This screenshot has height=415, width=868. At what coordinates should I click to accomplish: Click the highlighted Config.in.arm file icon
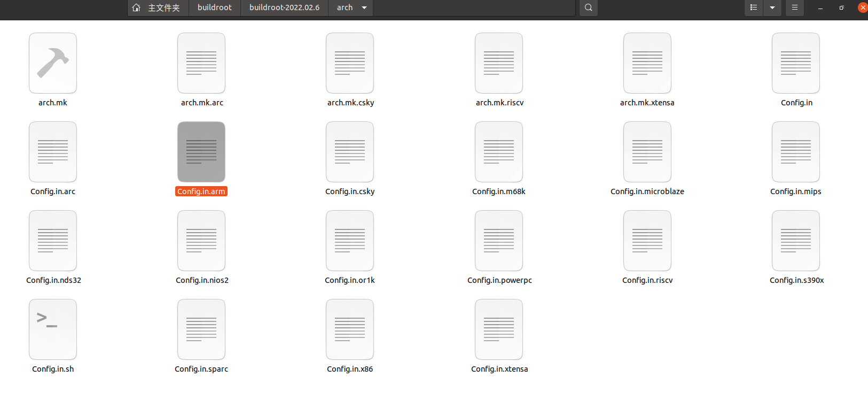click(201, 152)
